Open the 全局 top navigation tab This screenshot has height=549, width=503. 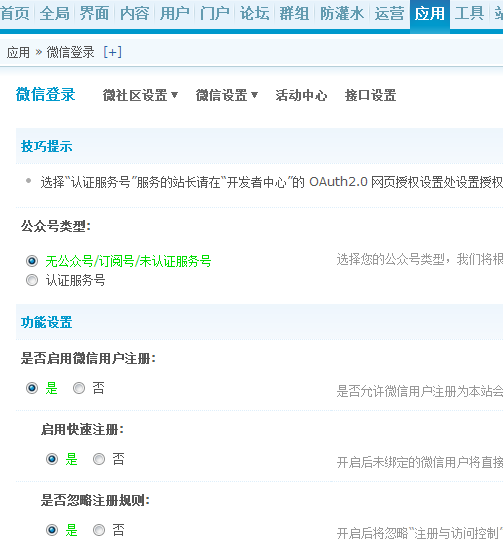click(x=54, y=14)
